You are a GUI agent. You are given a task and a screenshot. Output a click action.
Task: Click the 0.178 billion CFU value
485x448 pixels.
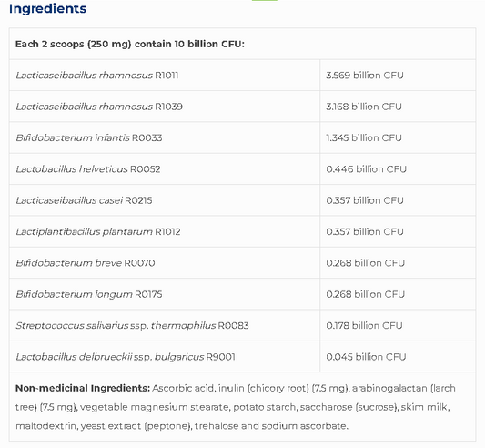point(364,325)
